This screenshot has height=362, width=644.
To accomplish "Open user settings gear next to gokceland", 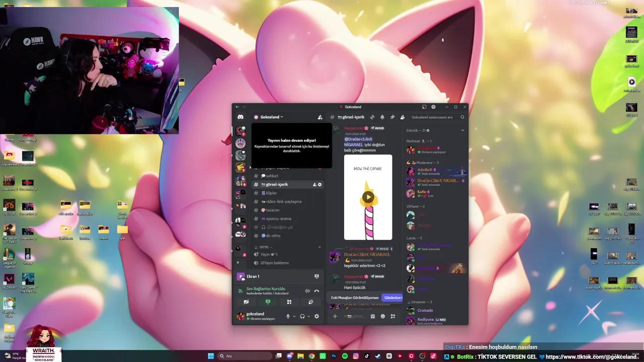I will (x=316, y=316).
